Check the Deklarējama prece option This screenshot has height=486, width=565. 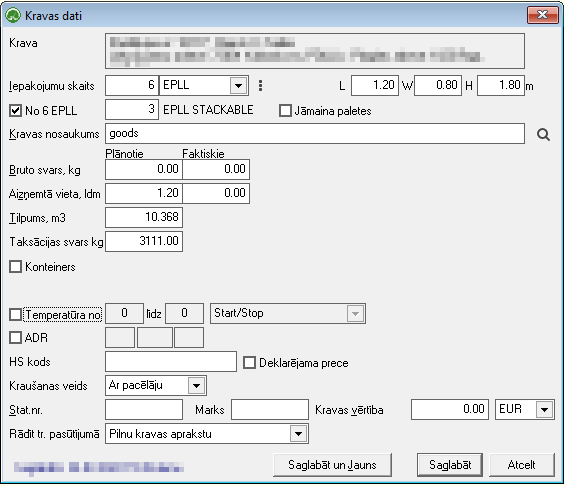tap(249, 363)
